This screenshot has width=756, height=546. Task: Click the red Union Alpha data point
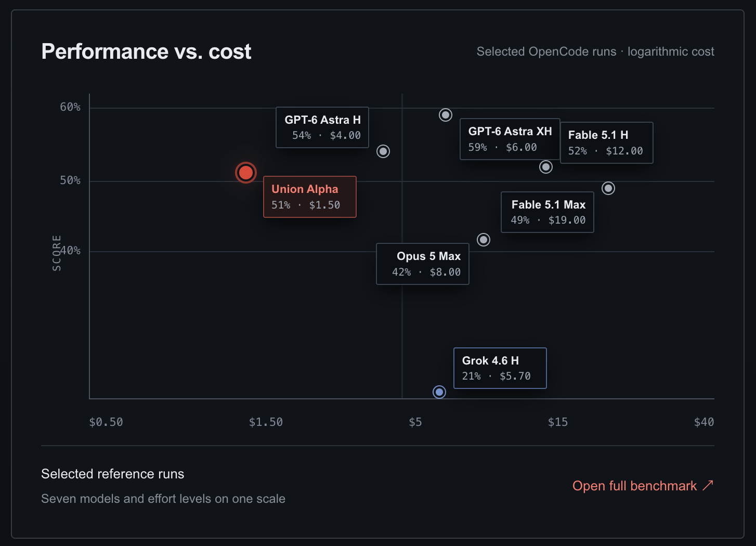[246, 173]
